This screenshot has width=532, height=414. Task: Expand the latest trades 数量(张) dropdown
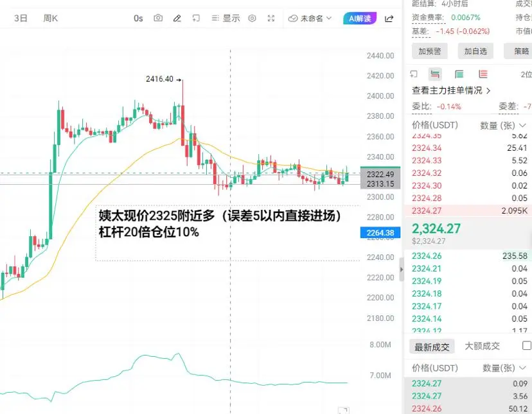tap(504, 368)
